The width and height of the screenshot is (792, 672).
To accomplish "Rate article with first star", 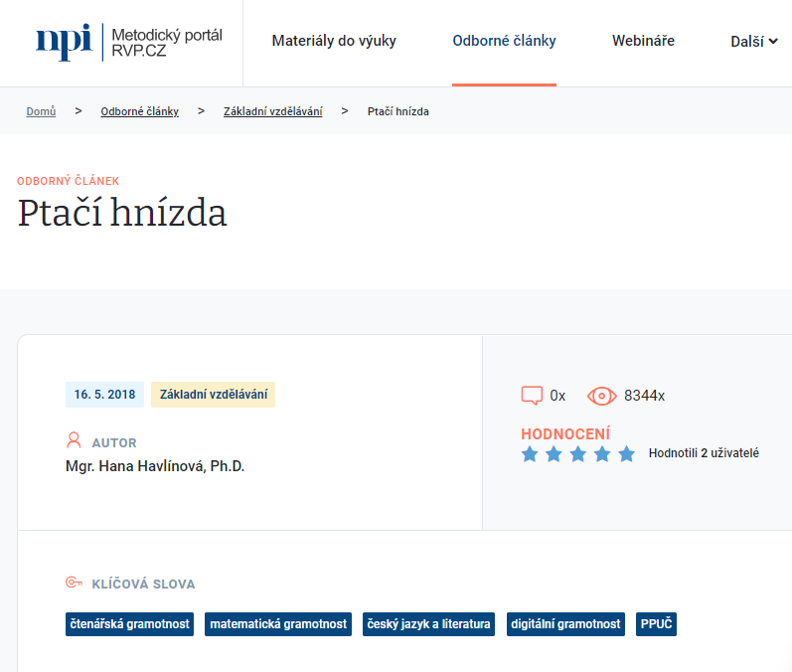I will (530, 454).
